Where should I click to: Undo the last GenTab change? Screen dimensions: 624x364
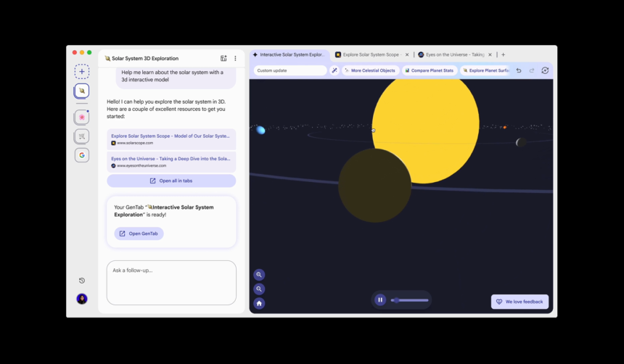click(519, 70)
